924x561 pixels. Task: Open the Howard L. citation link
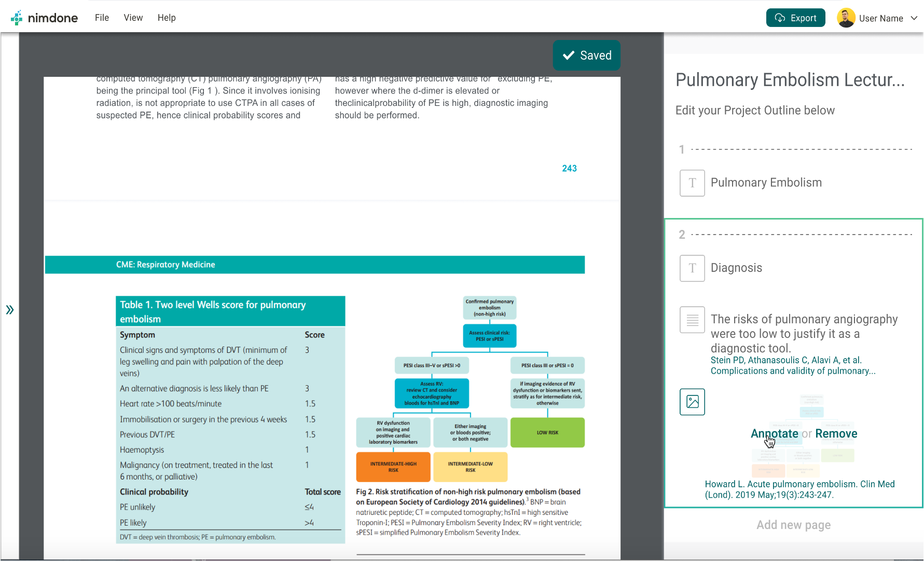(x=799, y=489)
